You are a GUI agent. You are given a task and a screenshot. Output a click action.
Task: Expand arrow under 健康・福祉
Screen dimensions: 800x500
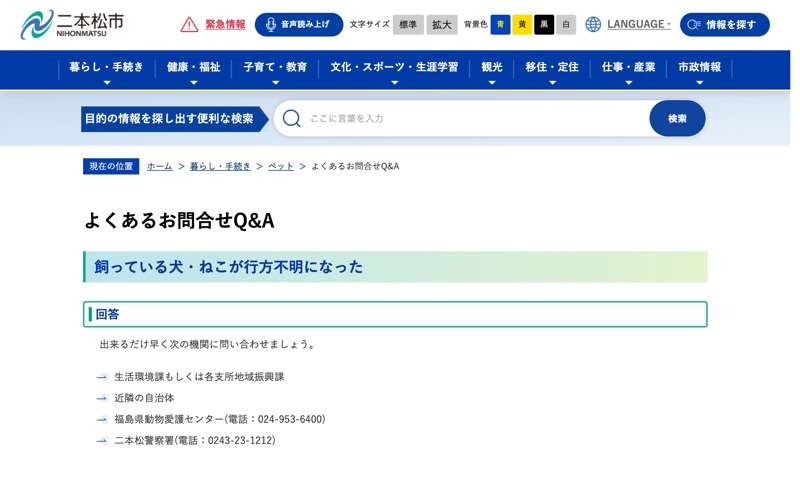[193, 83]
